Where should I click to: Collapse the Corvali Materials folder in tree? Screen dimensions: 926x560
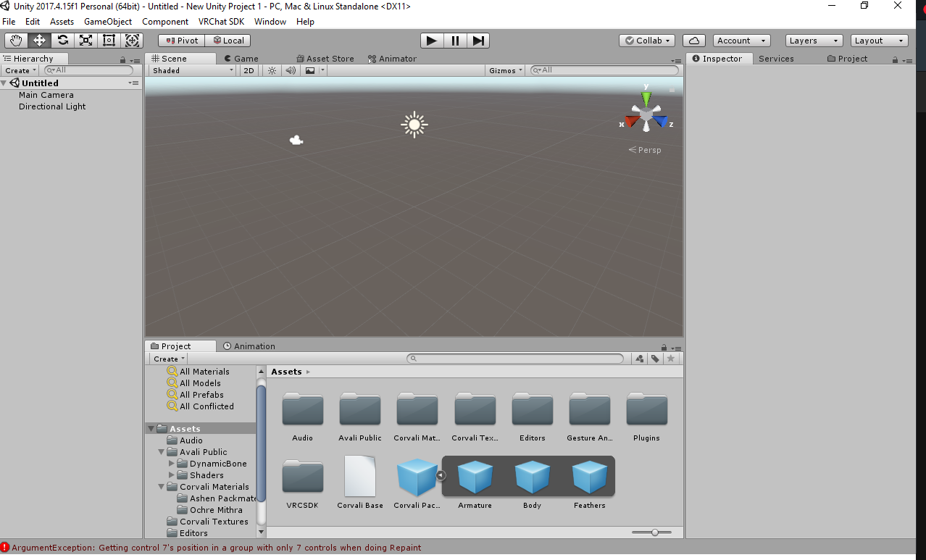161,487
